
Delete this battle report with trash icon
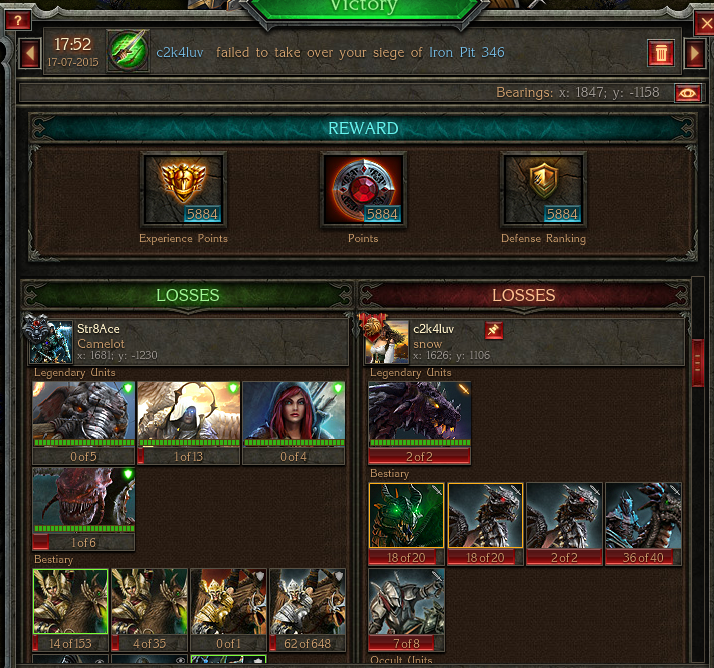(661, 53)
